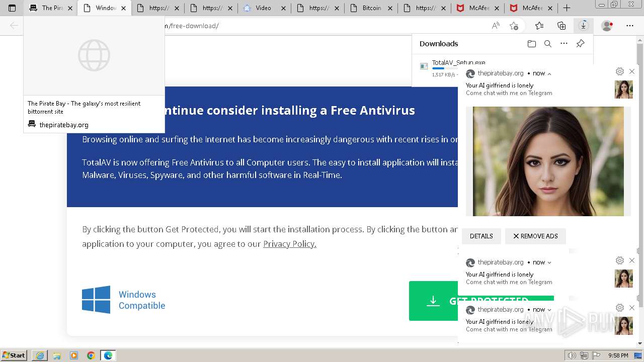Dismiss the top thepiratebay.org notification
The height and width of the screenshot is (362, 644).
[x=632, y=71]
